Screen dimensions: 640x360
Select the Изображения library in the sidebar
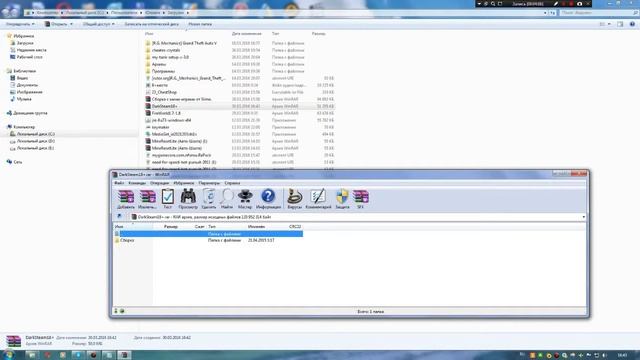click(29, 92)
